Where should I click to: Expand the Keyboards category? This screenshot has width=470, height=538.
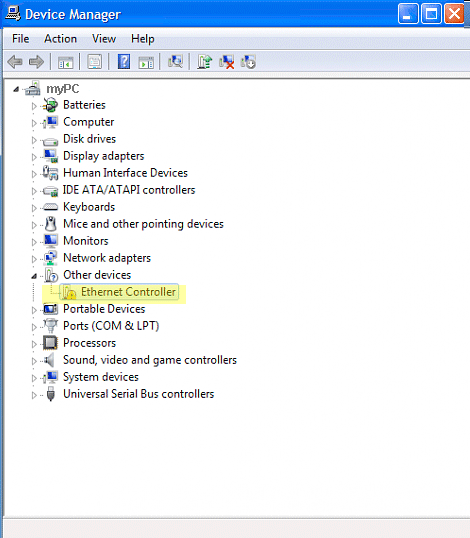tap(34, 208)
